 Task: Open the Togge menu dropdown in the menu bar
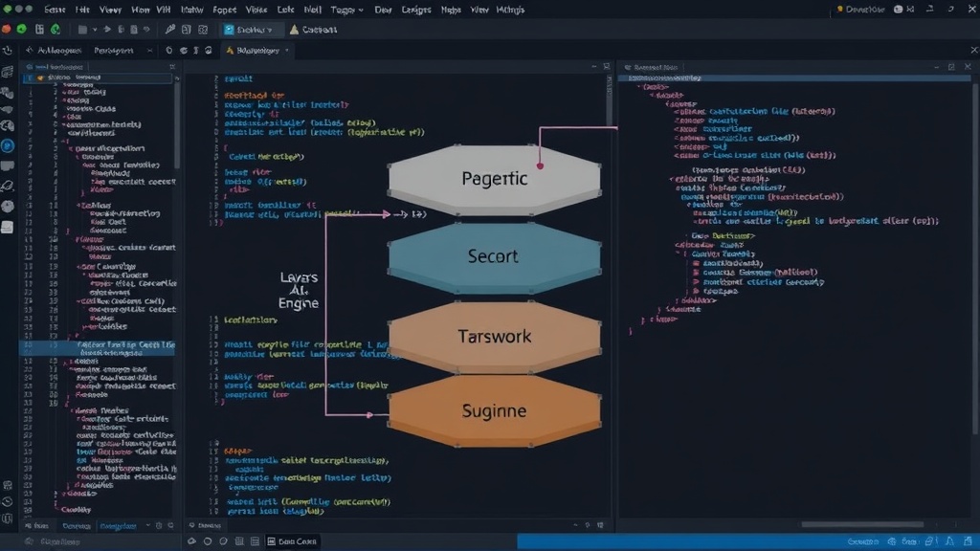[x=346, y=10]
